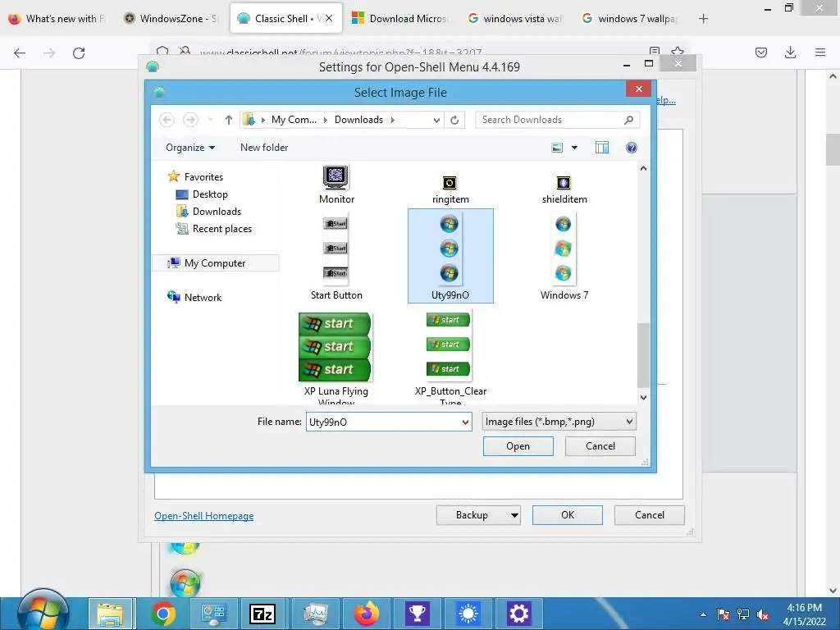Open Firefox downloads panel

pos(790,52)
